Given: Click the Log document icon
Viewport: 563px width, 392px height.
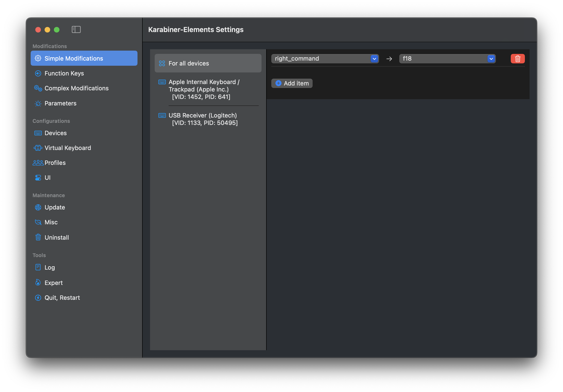Looking at the screenshot, I should click(x=38, y=267).
